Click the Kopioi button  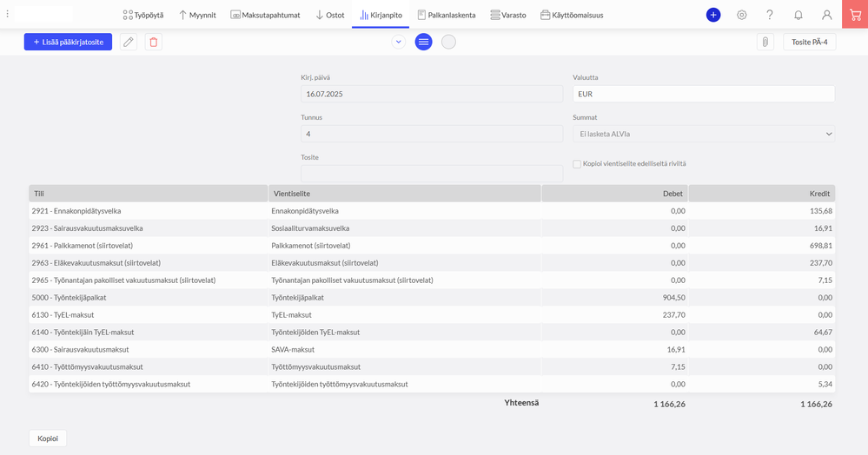[48, 439]
